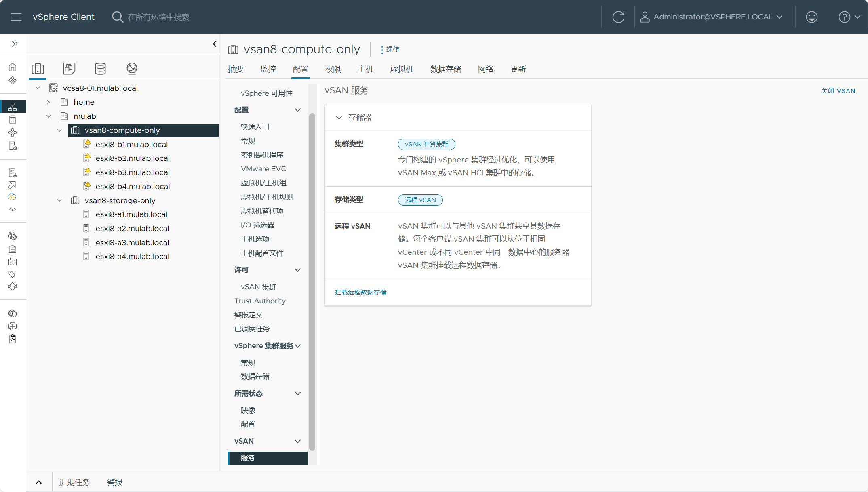Collapse the vSAN settings section

click(298, 441)
